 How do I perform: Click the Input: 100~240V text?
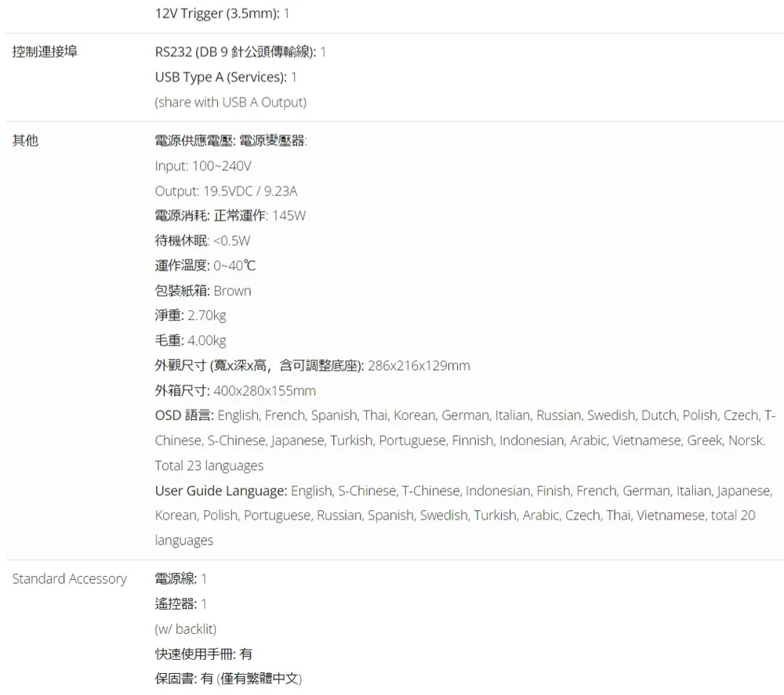point(203,166)
